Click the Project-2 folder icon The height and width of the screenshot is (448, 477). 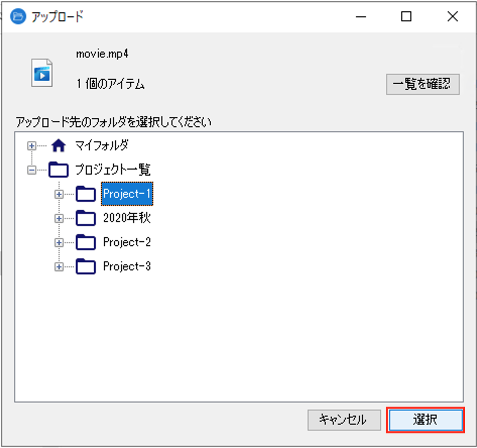click(86, 242)
